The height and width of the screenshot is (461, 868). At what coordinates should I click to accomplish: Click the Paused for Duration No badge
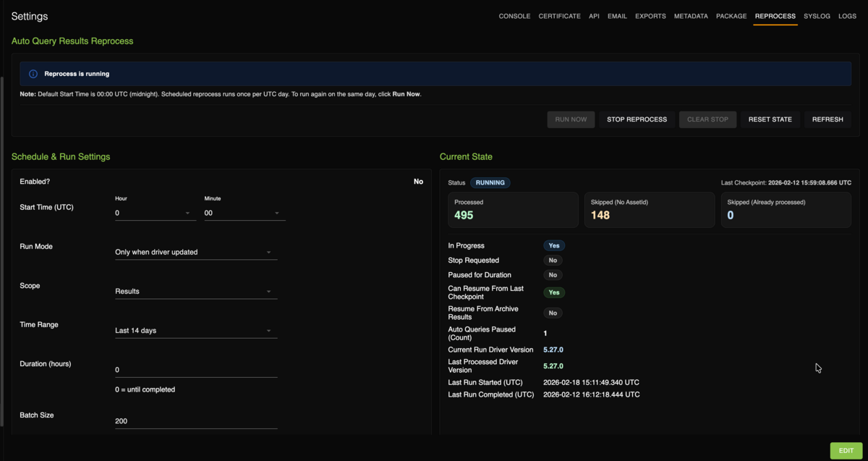(553, 275)
